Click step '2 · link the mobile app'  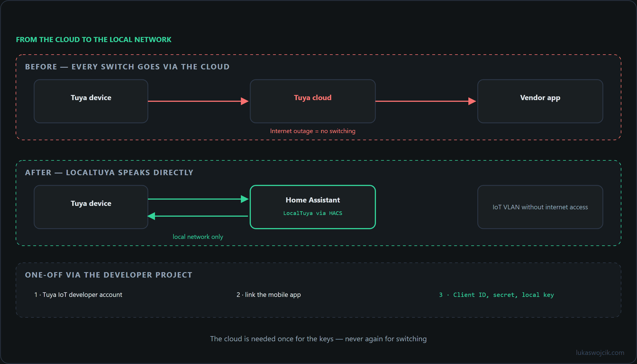269,295
